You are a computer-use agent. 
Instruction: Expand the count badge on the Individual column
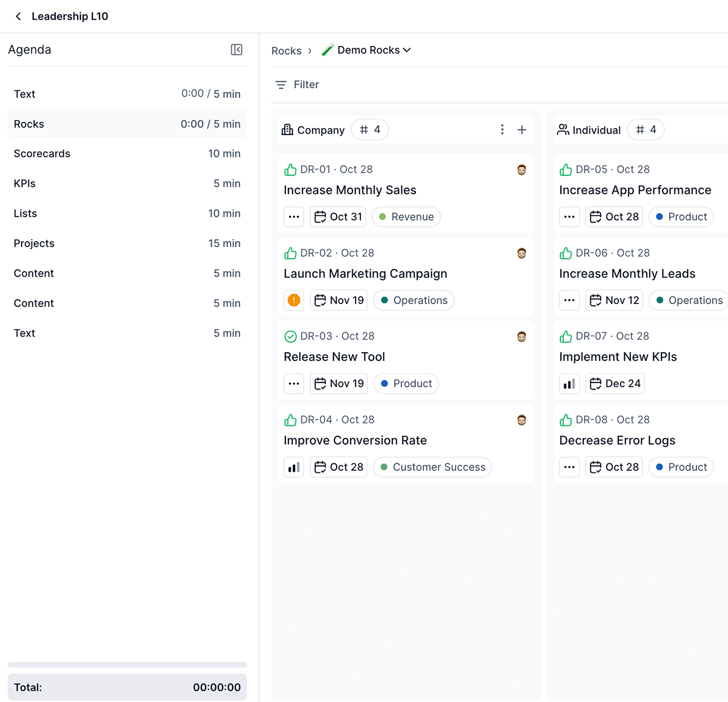click(x=646, y=129)
